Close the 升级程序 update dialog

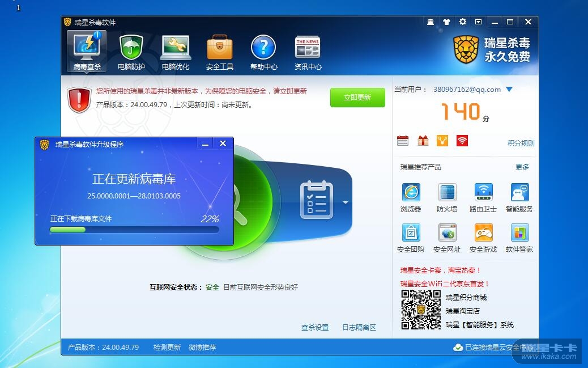[x=223, y=143]
